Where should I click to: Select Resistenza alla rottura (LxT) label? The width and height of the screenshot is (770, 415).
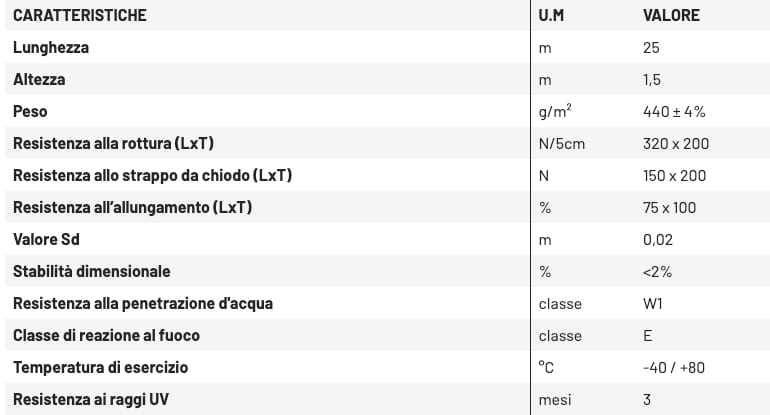[x=114, y=143]
